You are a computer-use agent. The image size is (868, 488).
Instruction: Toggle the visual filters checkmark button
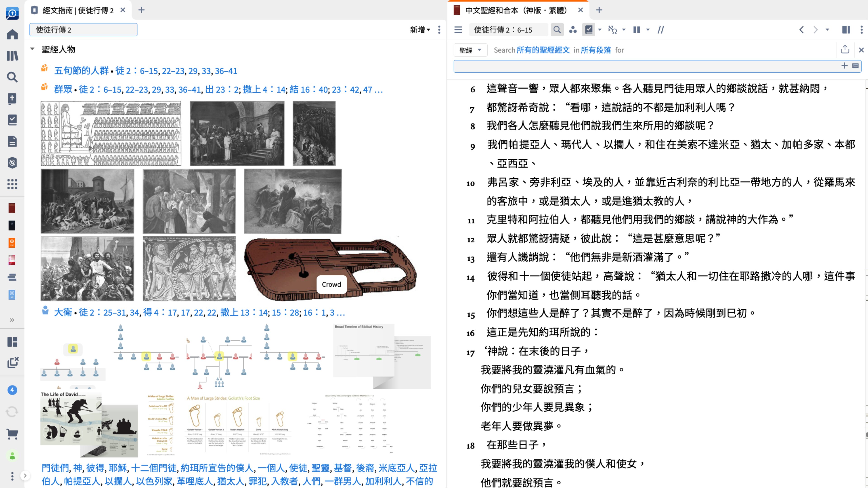coord(589,30)
